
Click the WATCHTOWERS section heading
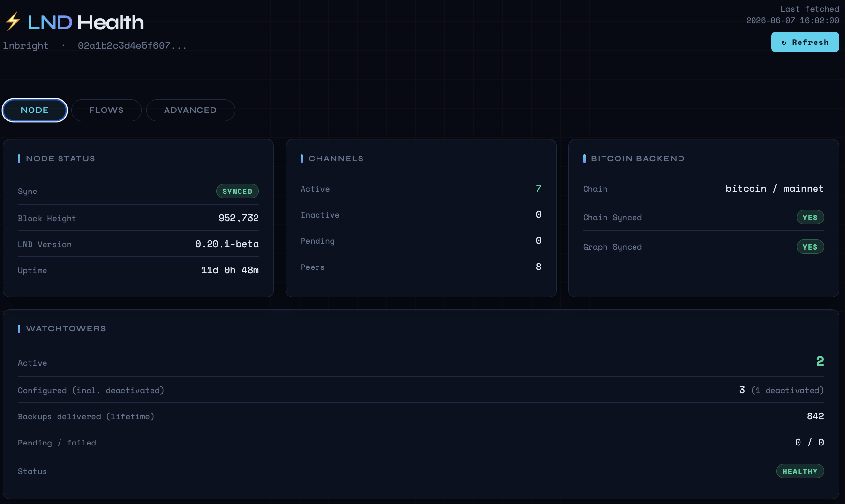pyautogui.click(x=66, y=328)
